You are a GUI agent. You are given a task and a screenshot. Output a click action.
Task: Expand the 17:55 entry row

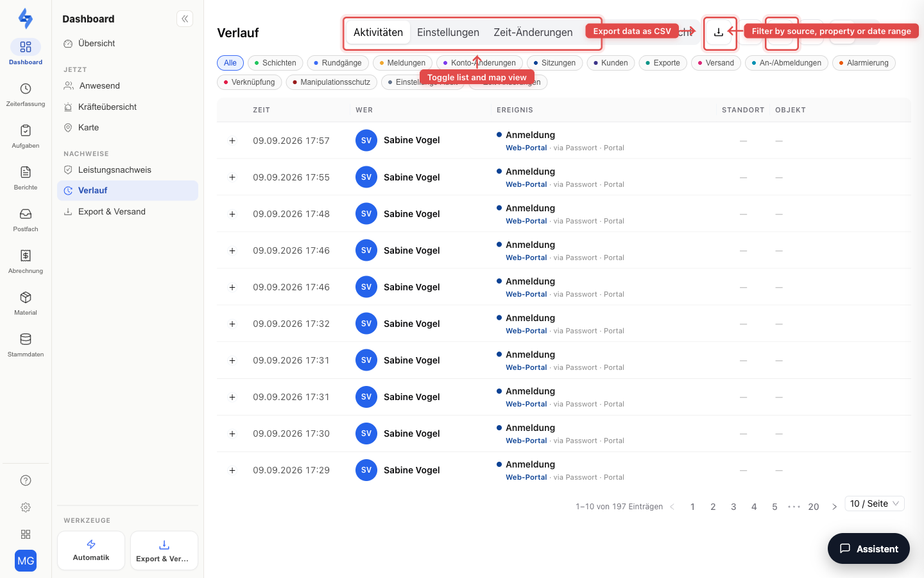(232, 177)
